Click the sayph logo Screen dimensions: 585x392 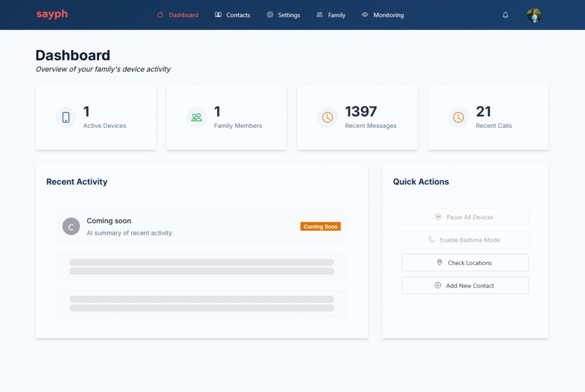click(x=52, y=14)
